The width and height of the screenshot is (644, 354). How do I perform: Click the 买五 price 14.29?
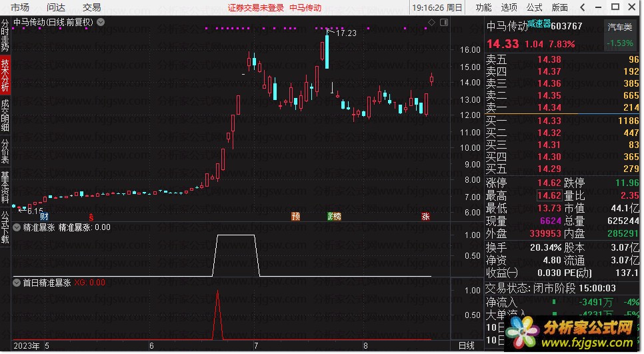click(549, 169)
